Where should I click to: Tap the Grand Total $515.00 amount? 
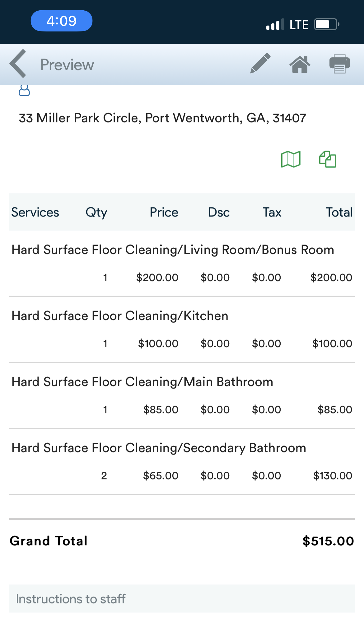tap(328, 541)
